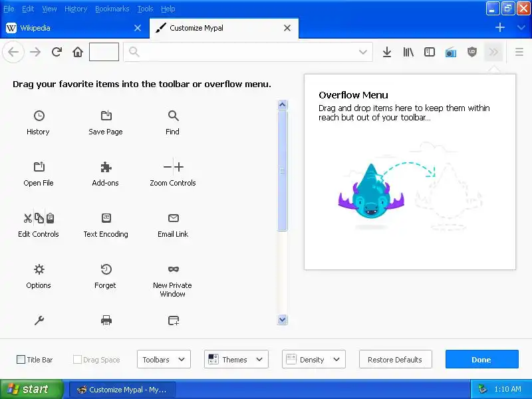
Task: Click the Edit Controls item
Action: coord(39,223)
